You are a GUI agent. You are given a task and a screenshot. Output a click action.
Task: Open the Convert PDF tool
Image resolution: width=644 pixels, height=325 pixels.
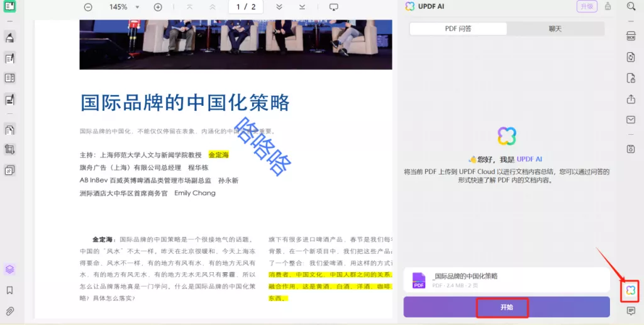click(631, 57)
